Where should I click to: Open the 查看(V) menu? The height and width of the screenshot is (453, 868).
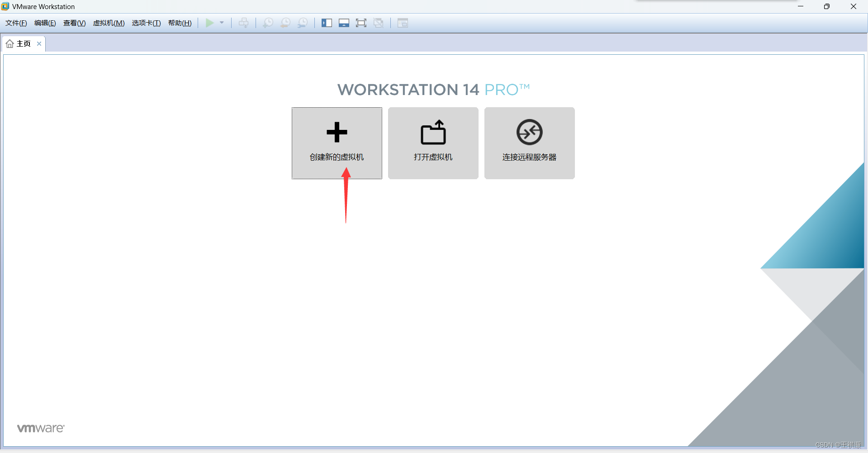[75, 23]
